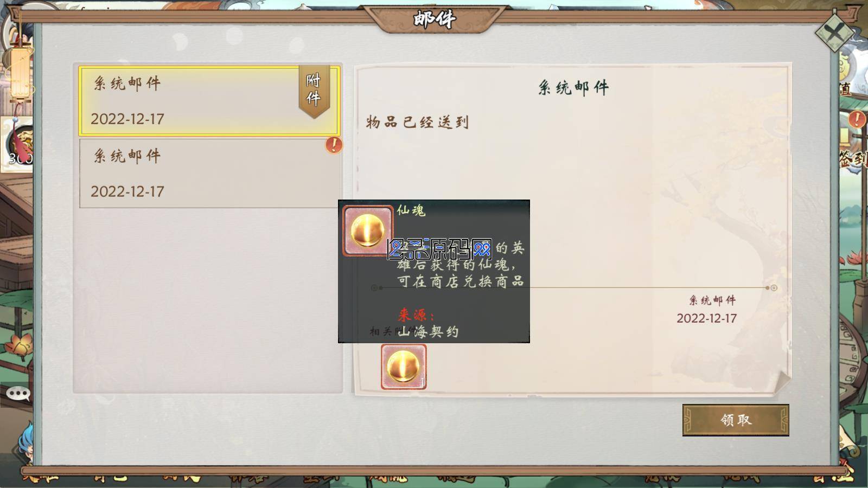The width and height of the screenshot is (868, 488).
Task: Click the 山海契约 source text
Action: click(428, 331)
